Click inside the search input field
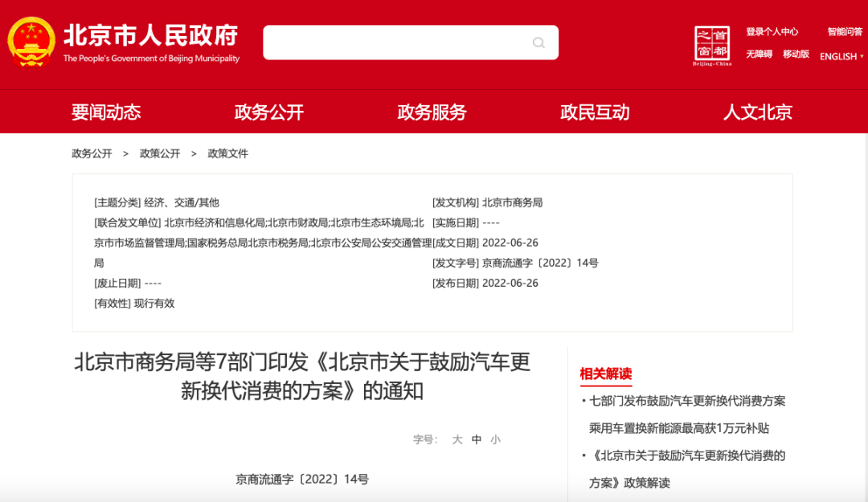The height and width of the screenshot is (502, 868). pyautogui.click(x=394, y=43)
